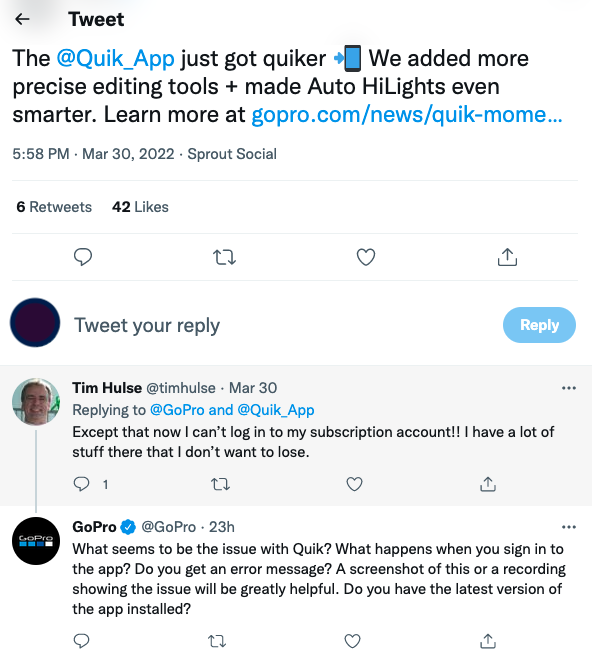
Task: Open the gopro.com/news link
Action: [407, 115]
